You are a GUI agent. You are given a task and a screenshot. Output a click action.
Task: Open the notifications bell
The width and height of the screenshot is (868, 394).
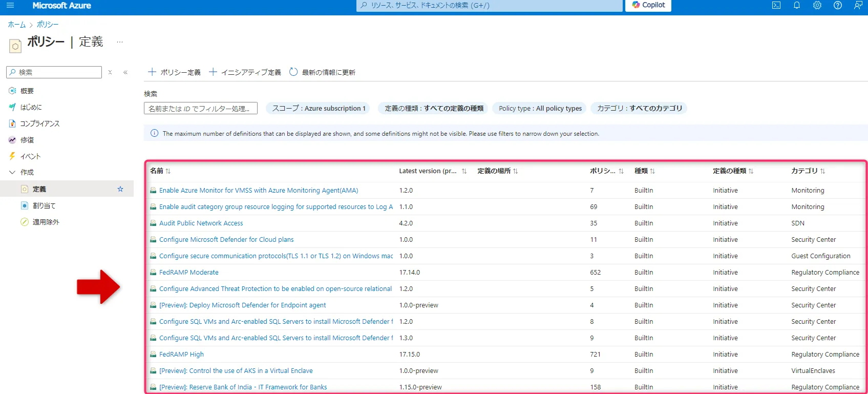pyautogui.click(x=797, y=5)
